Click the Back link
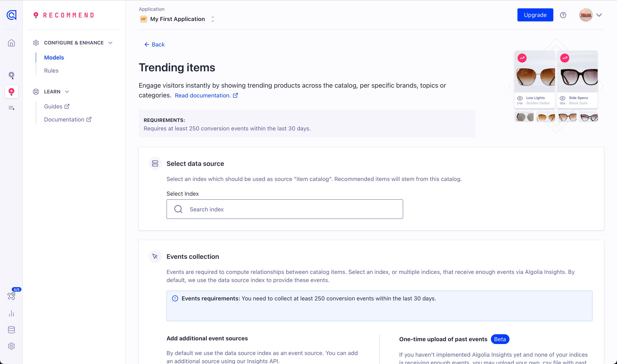 tap(154, 44)
